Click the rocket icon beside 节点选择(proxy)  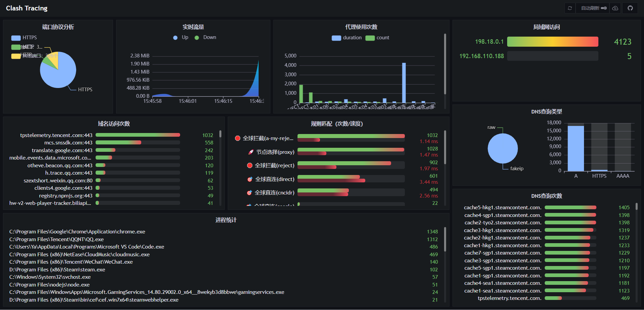[251, 152]
